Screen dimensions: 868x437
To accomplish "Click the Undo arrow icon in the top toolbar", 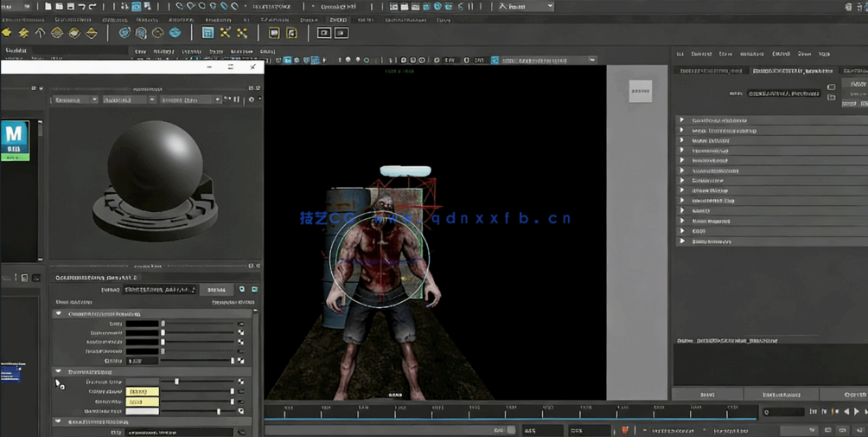I will [82, 7].
